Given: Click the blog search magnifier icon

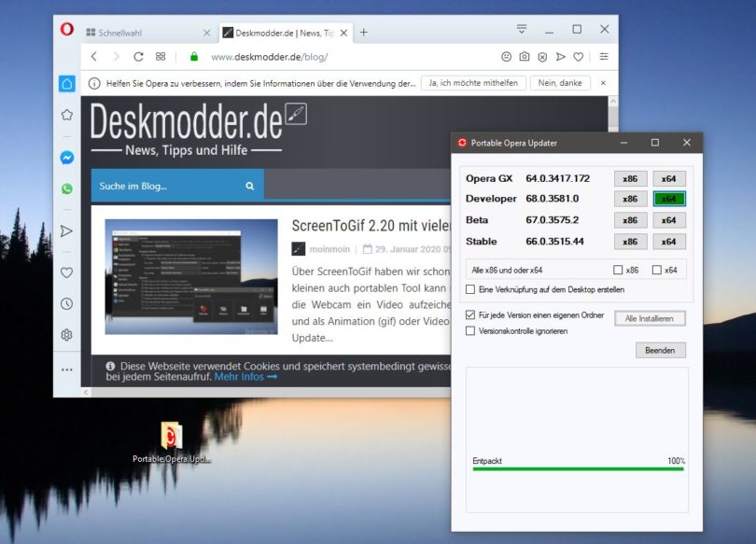Looking at the screenshot, I should 250,186.
